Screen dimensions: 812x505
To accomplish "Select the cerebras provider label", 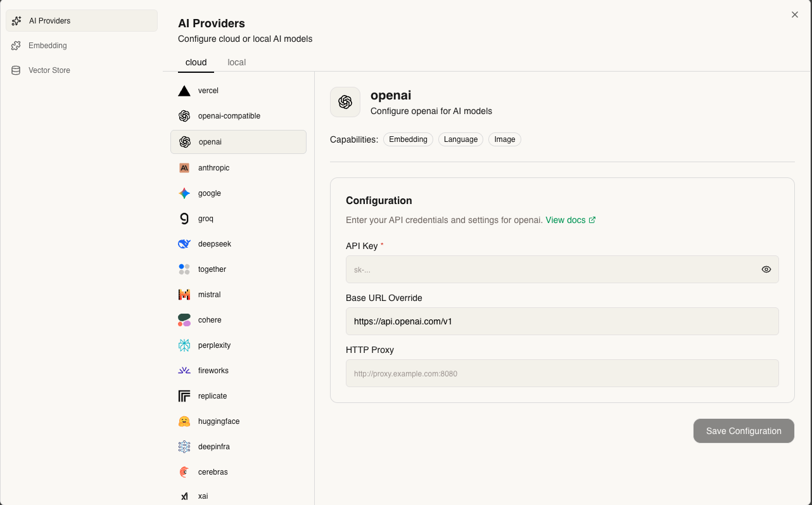I will pyautogui.click(x=213, y=472).
